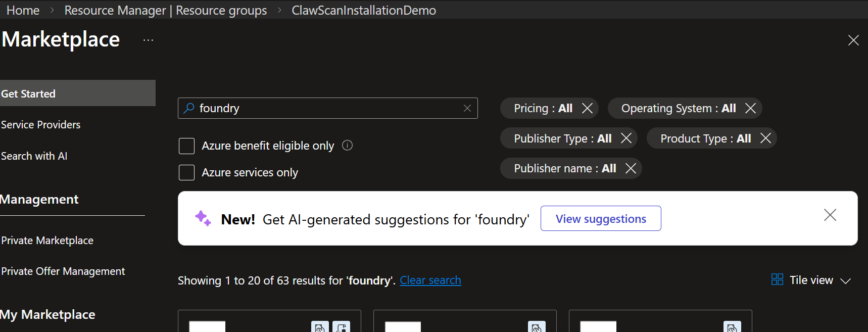Open the Pricing filter dropdown
868x332 pixels.
pyautogui.click(x=543, y=108)
